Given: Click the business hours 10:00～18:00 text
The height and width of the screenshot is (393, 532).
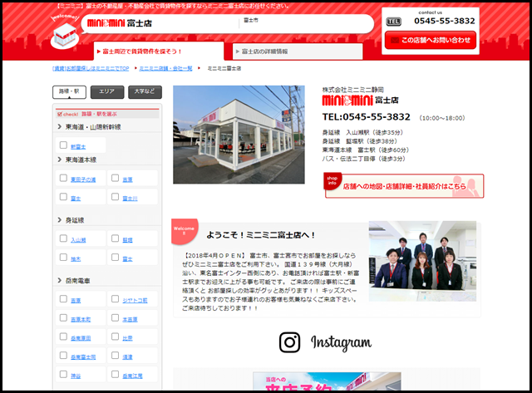Looking at the screenshot, I should (x=442, y=118).
